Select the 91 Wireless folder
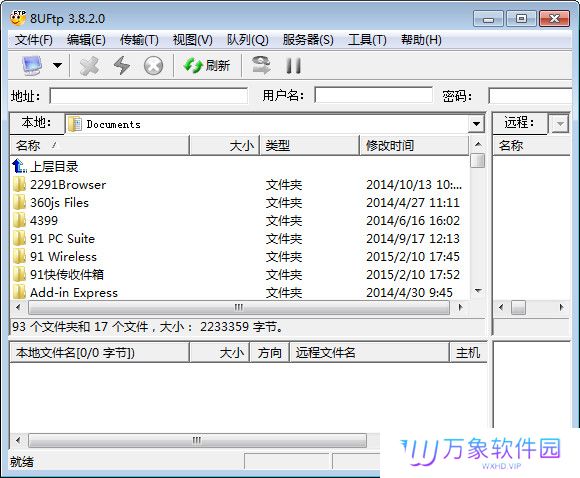The image size is (580, 478). point(55,256)
